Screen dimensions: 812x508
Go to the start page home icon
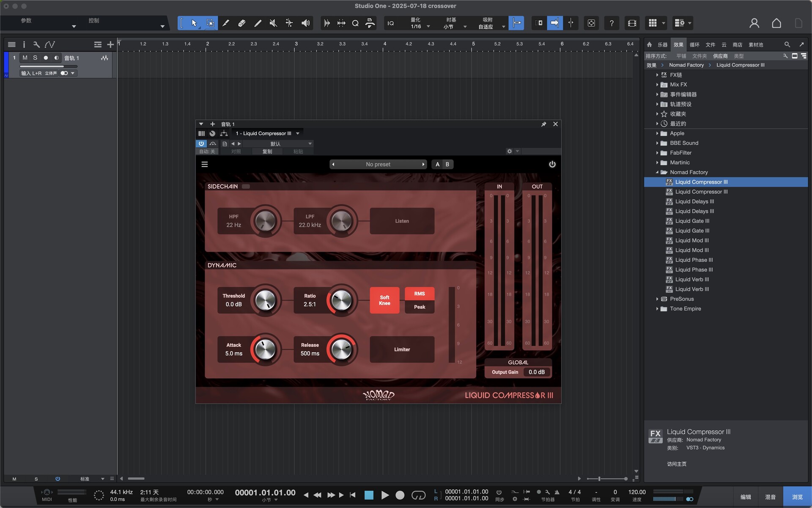[776, 23]
